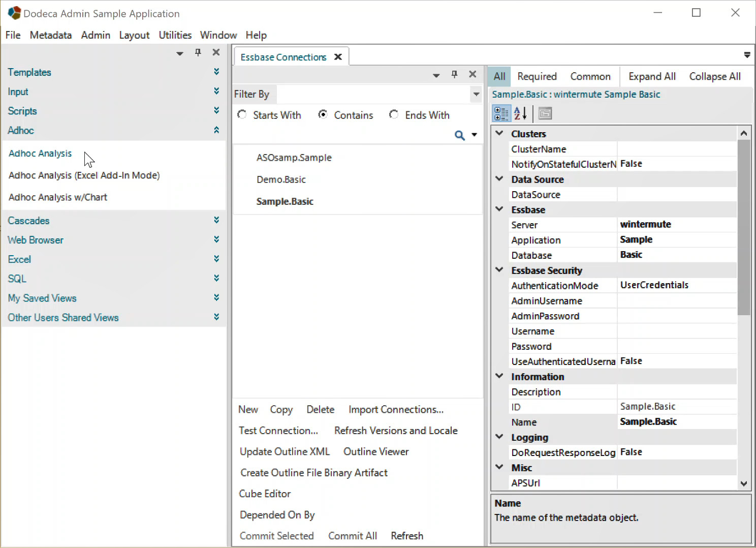Open the File menu
The height and width of the screenshot is (548, 756).
(x=13, y=35)
